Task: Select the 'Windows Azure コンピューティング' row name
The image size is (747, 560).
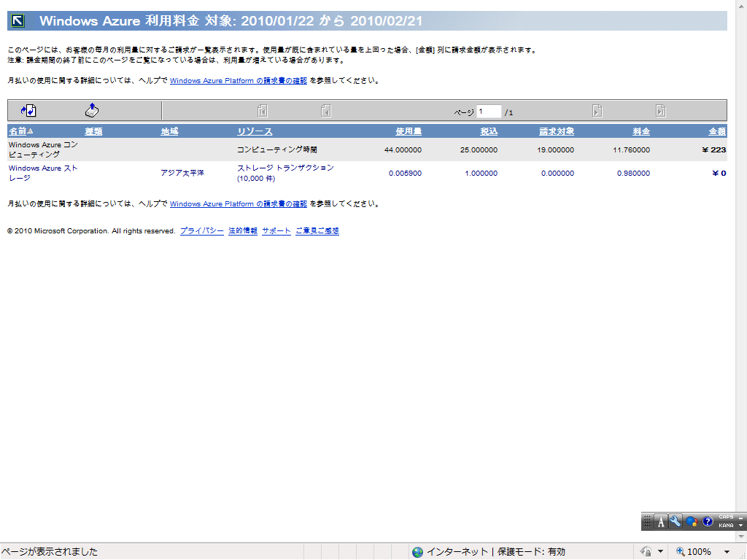Action: coord(43,149)
